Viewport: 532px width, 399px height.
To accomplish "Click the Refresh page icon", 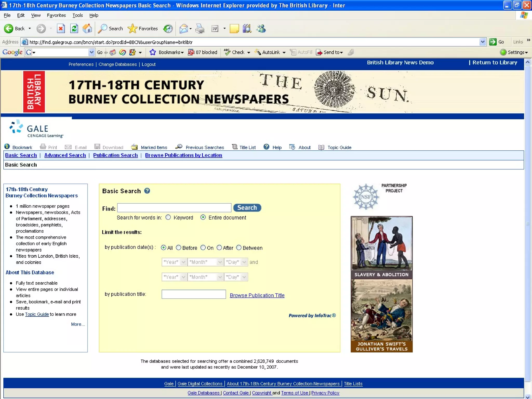I will pyautogui.click(x=74, y=29).
